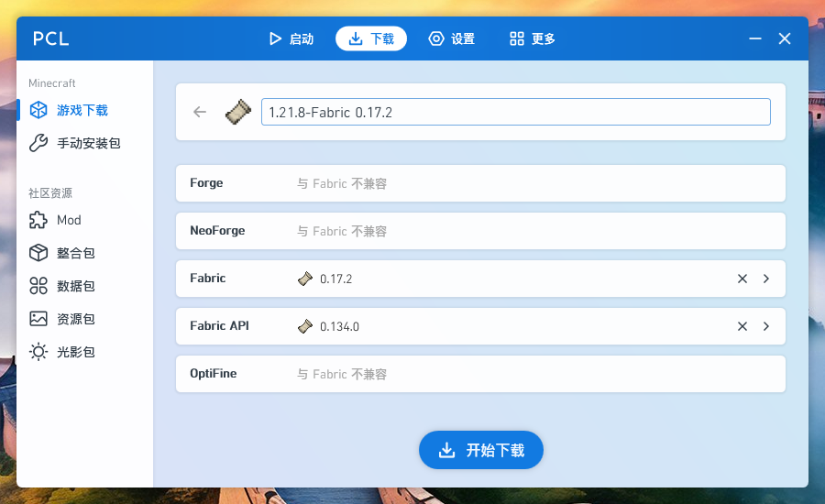This screenshot has height=504, width=825.
Task: Click the back arrow beside version name
Action: pos(200,112)
